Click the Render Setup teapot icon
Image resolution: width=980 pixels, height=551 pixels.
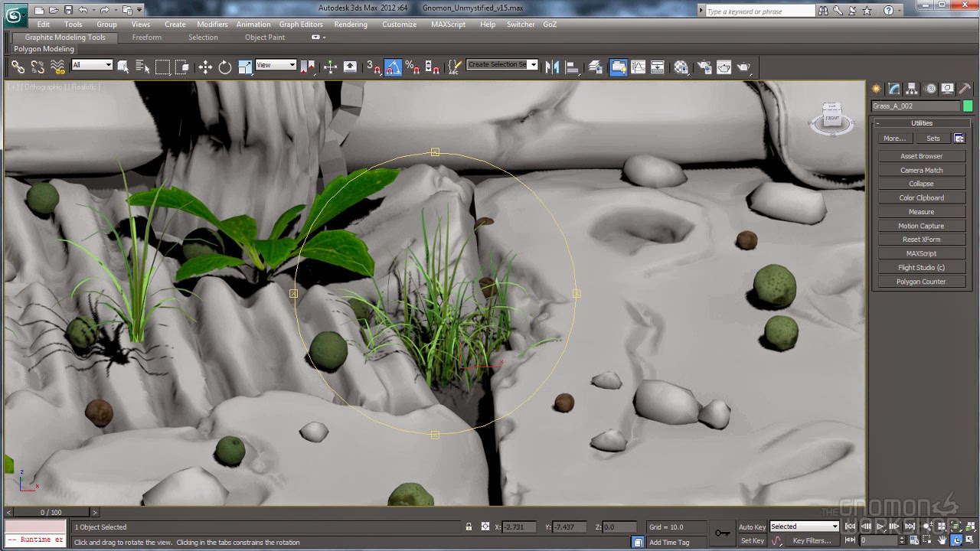coord(704,67)
